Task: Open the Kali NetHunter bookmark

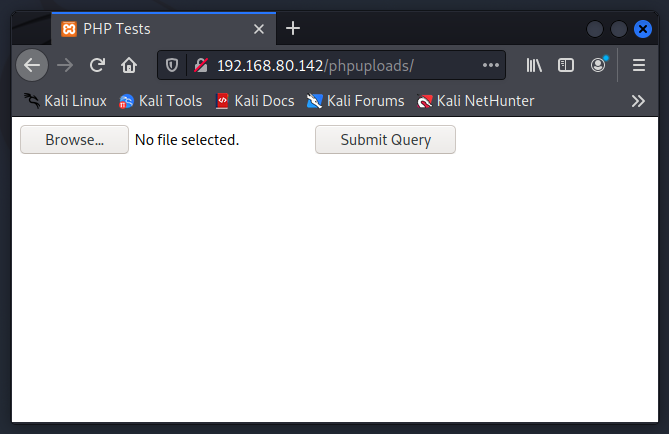Action: tap(476, 100)
